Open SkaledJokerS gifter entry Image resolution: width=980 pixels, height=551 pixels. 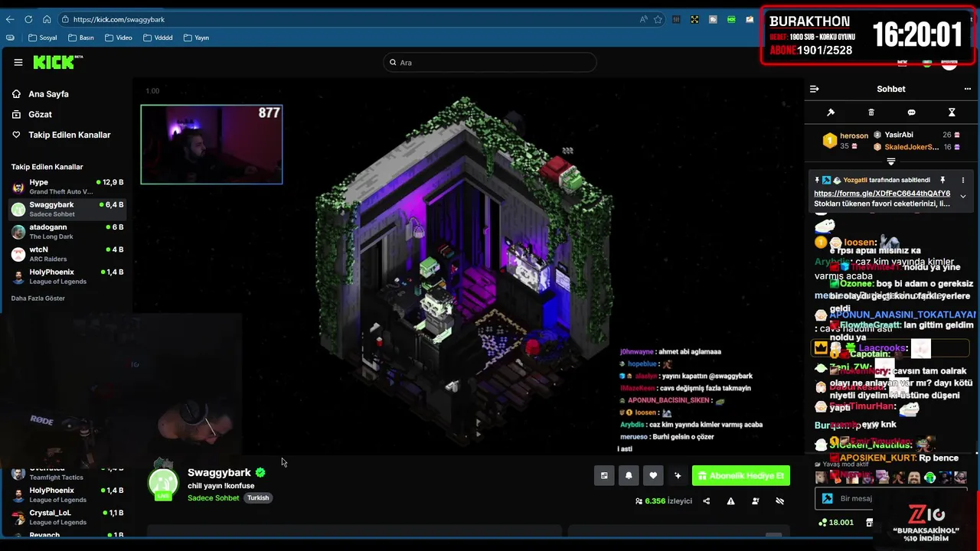pyautogui.click(x=917, y=147)
